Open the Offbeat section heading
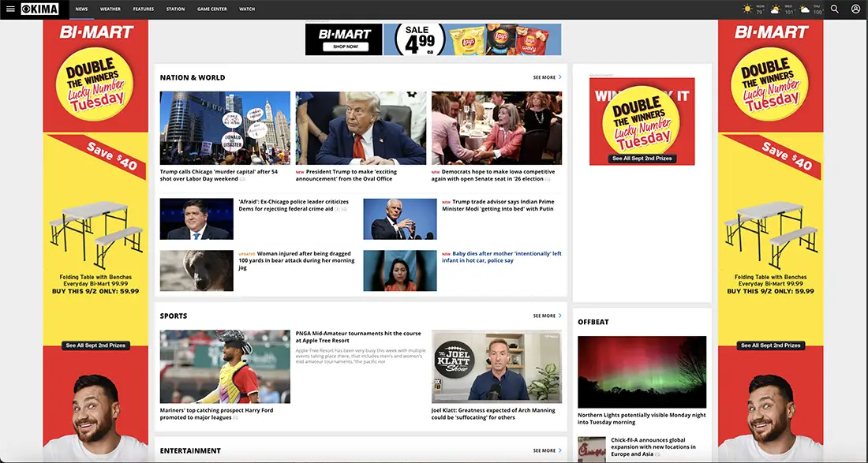Image resolution: width=868 pixels, height=463 pixels. tap(593, 322)
